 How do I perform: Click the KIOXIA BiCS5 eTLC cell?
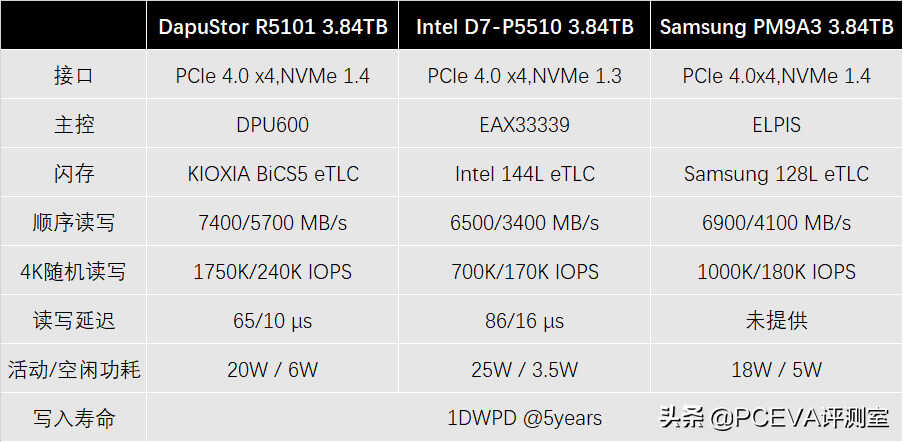tap(272, 173)
